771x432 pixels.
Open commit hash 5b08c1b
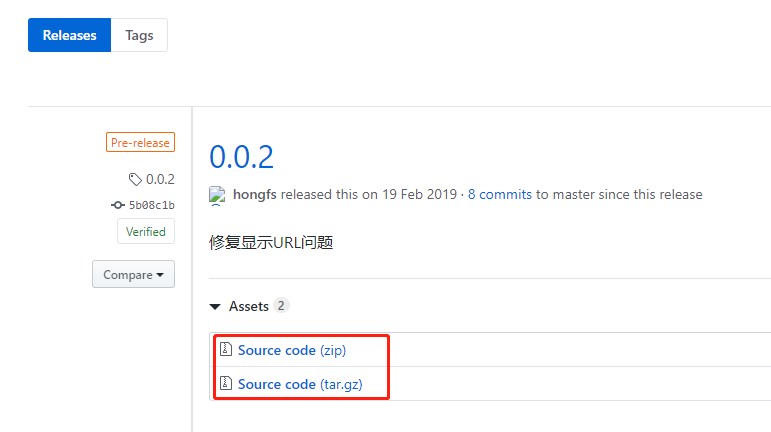[x=151, y=205]
